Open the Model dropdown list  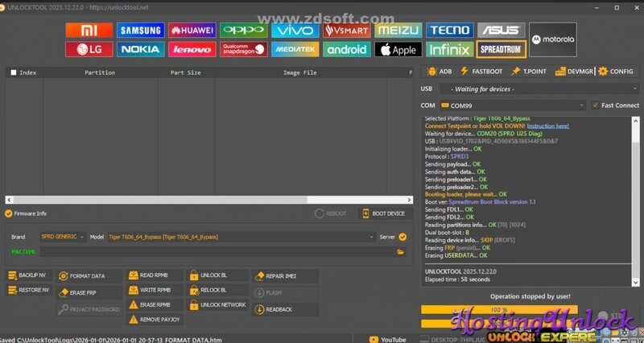click(371, 238)
